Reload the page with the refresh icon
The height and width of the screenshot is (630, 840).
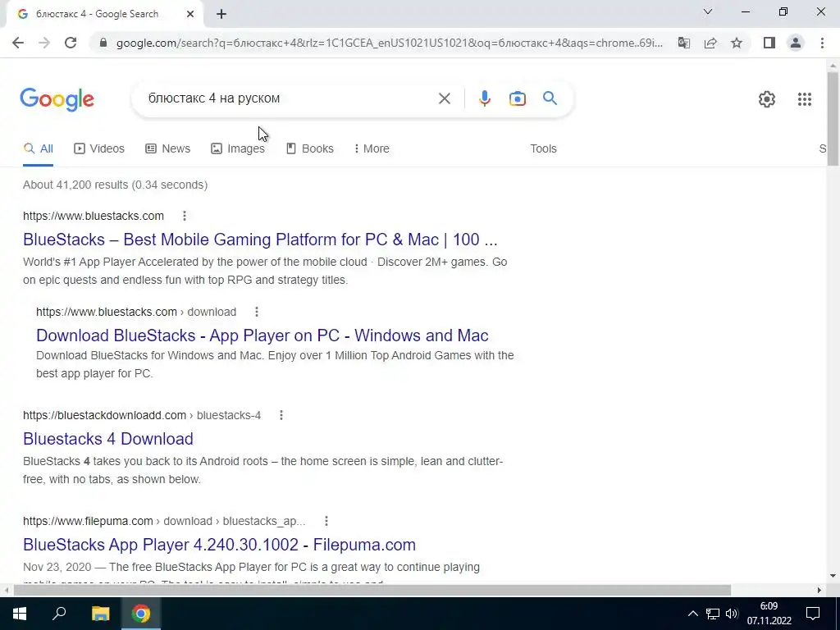click(x=71, y=43)
